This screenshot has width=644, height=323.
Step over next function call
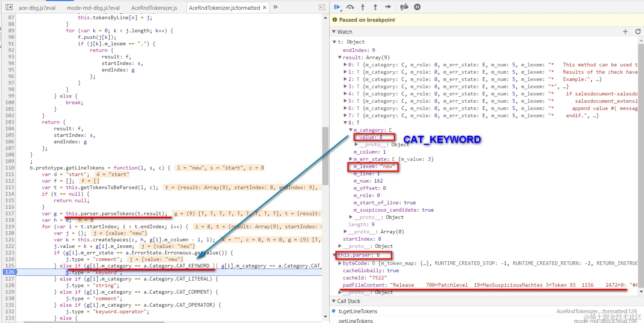coord(350,7)
